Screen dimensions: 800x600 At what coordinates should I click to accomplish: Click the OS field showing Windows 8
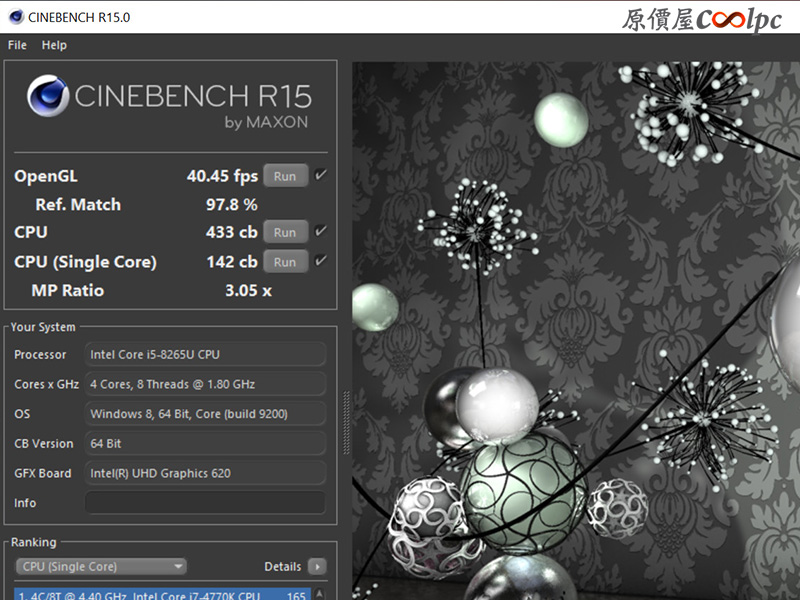[205, 414]
